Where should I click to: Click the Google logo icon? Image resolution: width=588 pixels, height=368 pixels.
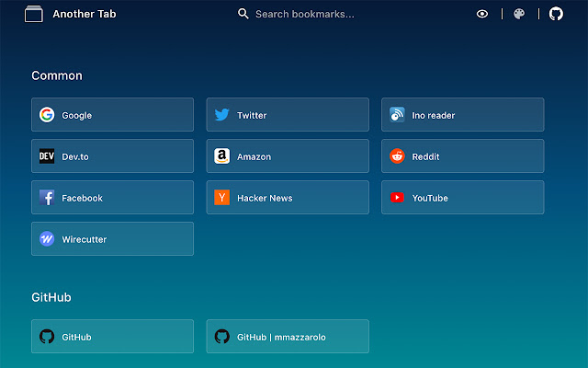pos(47,114)
